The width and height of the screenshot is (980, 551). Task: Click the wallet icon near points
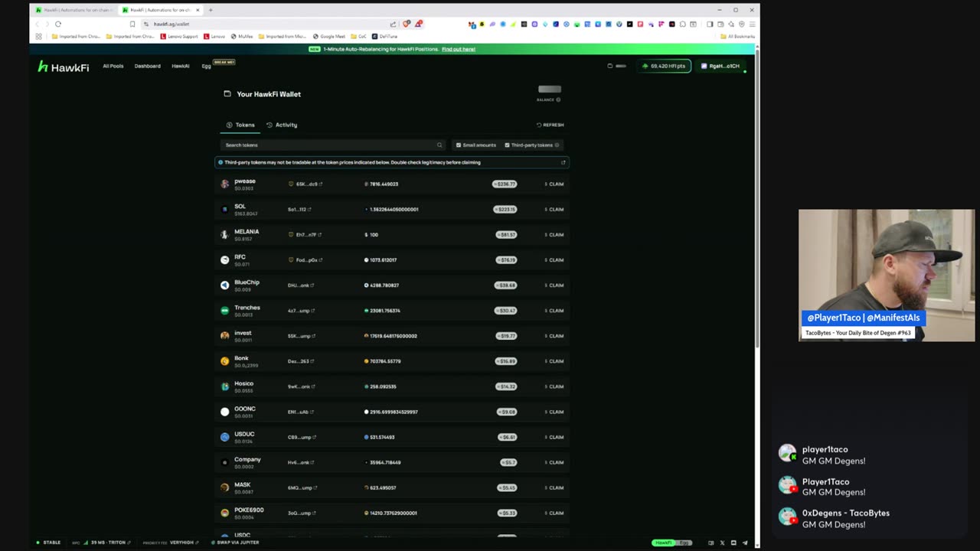click(610, 66)
